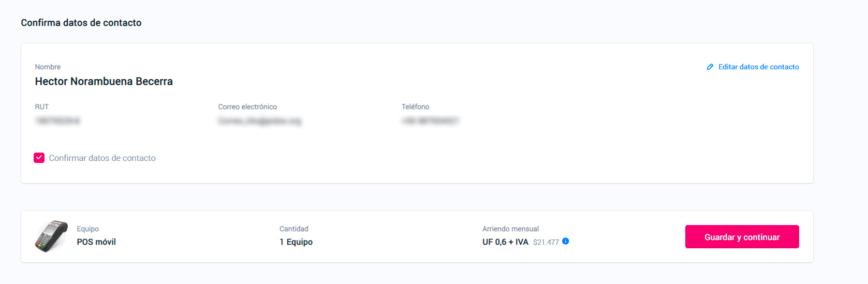Click the $21.477 amount text
Image resolution: width=868 pixels, height=284 pixels.
click(546, 242)
